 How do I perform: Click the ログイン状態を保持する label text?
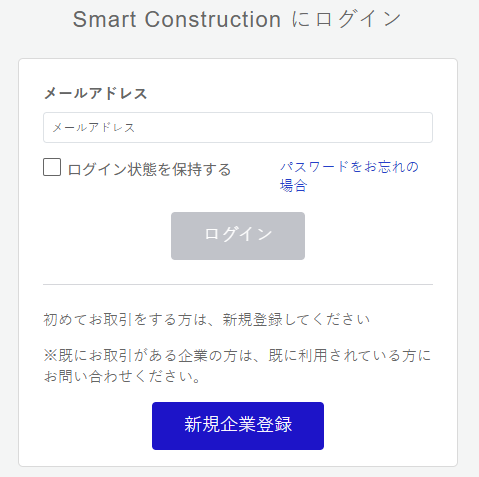149,169
